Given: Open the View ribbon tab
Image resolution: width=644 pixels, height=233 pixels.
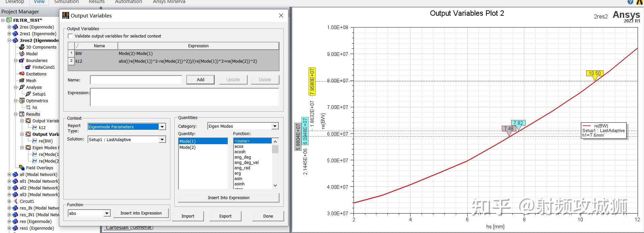Looking at the screenshot, I should click(x=39, y=2).
